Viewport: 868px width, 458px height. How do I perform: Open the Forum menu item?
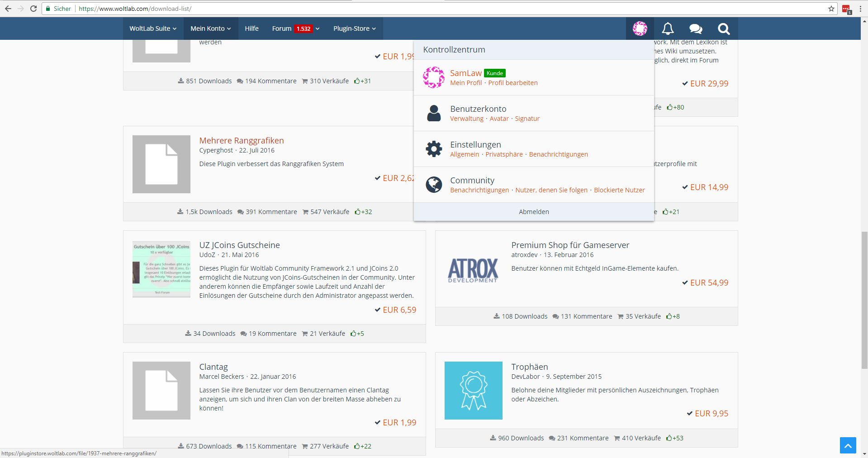point(282,29)
